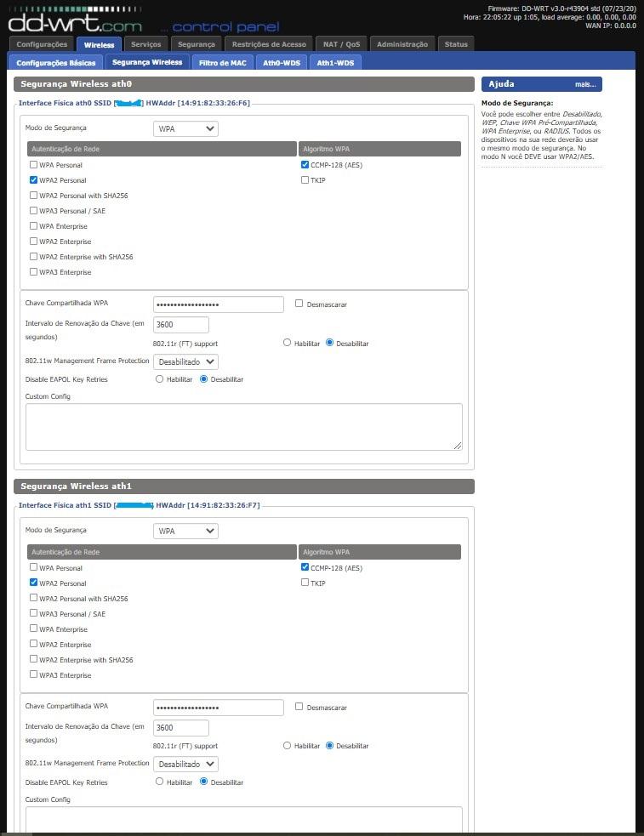Click ath1 HWAddr text 14:91:82:33:26:F7
Image resolution: width=644 pixels, height=836 pixels.
pyautogui.click(x=224, y=505)
